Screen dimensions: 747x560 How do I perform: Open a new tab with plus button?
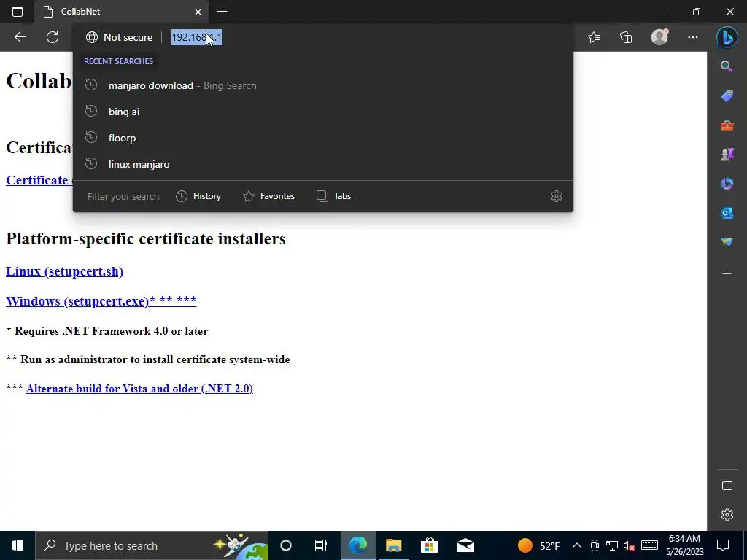[x=222, y=12]
